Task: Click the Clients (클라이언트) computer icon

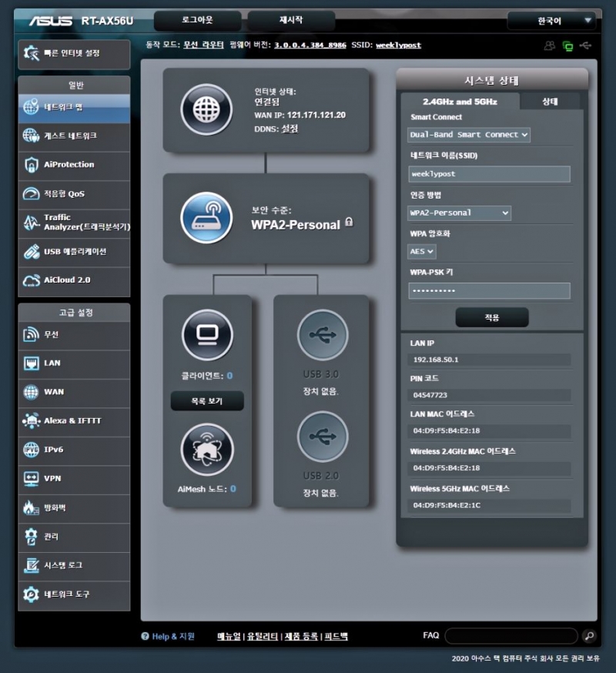Action: tap(208, 335)
